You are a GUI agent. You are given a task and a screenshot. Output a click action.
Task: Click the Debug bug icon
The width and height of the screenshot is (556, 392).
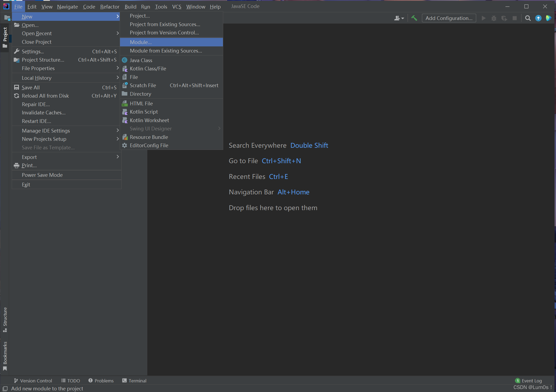(x=494, y=18)
